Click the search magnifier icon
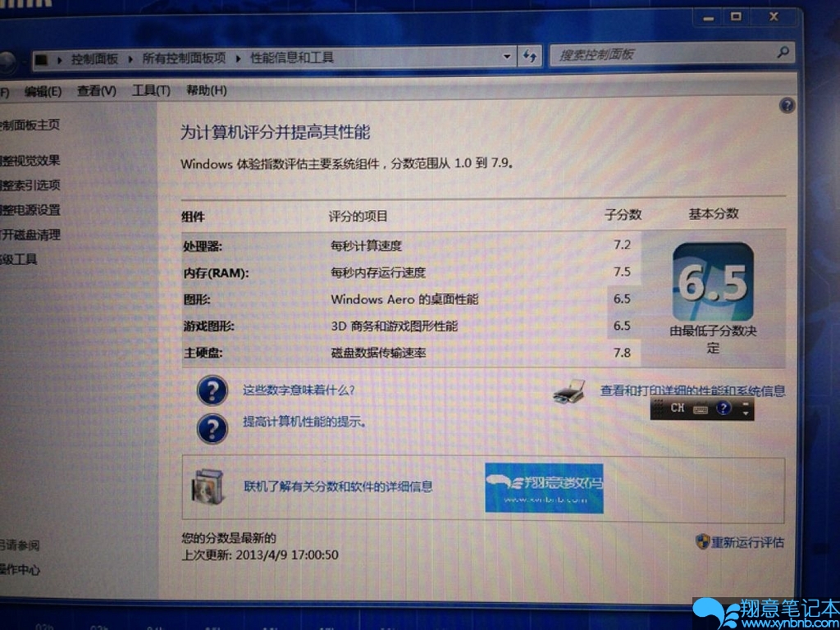The image size is (840, 630). 783,53
